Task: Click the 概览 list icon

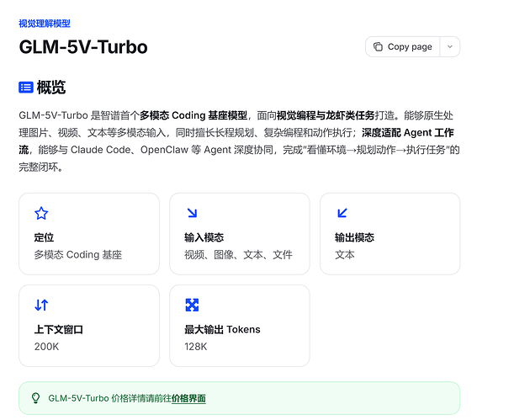Action: pyautogui.click(x=26, y=88)
